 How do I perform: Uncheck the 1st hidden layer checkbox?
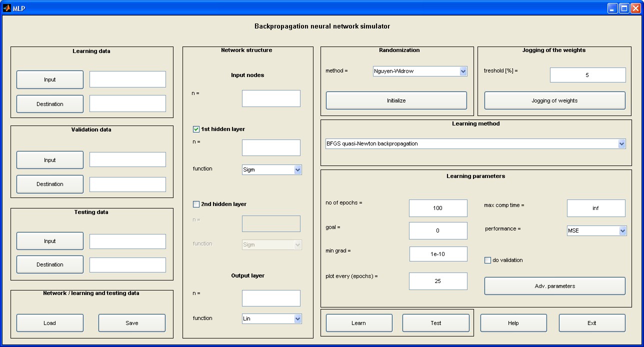(196, 129)
